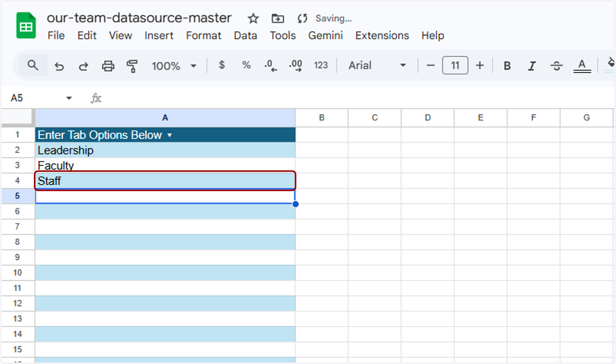Viewport: 616px width, 364px height.
Task: Select the Leadership cell
Action: pos(165,150)
